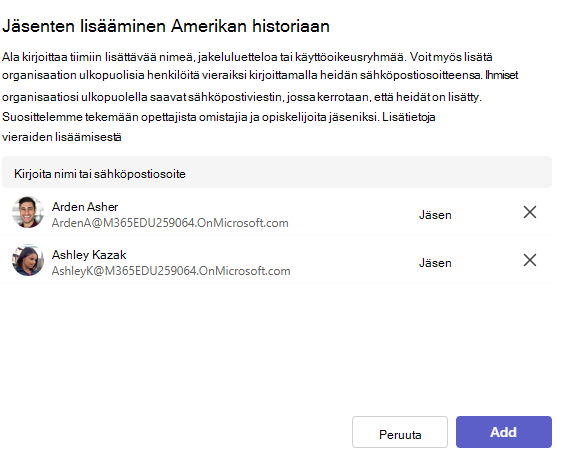Open the vieraiden lisäämisestä link
The width and height of the screenshot is (561, 464).
[x=62, y=137]
